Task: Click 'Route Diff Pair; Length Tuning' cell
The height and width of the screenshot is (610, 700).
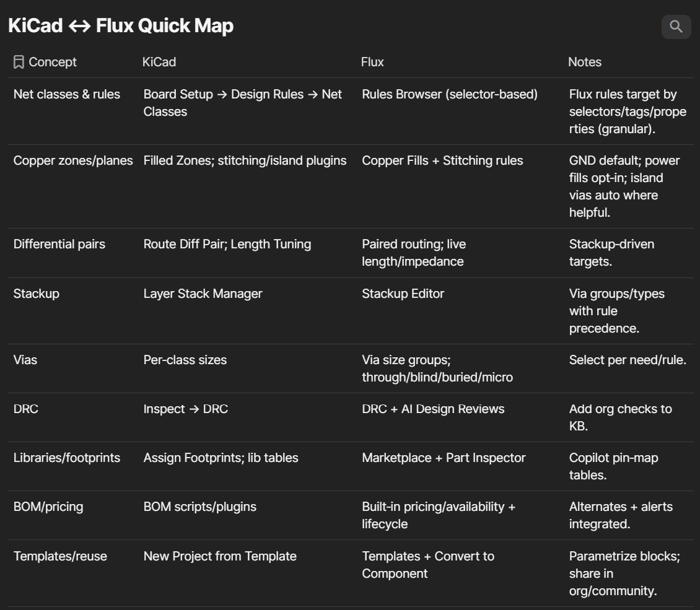Action: 227,244
